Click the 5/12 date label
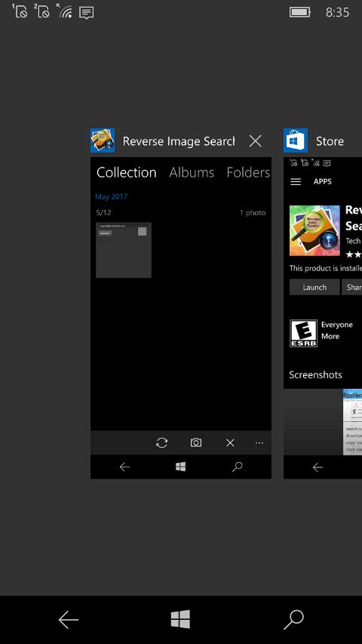 click(x=103, y=213)
